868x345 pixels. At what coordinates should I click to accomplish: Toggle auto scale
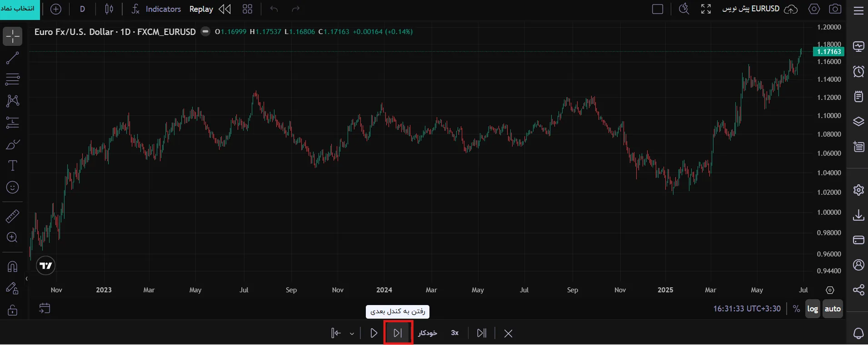pyautogui.click(x=833, y=309)
